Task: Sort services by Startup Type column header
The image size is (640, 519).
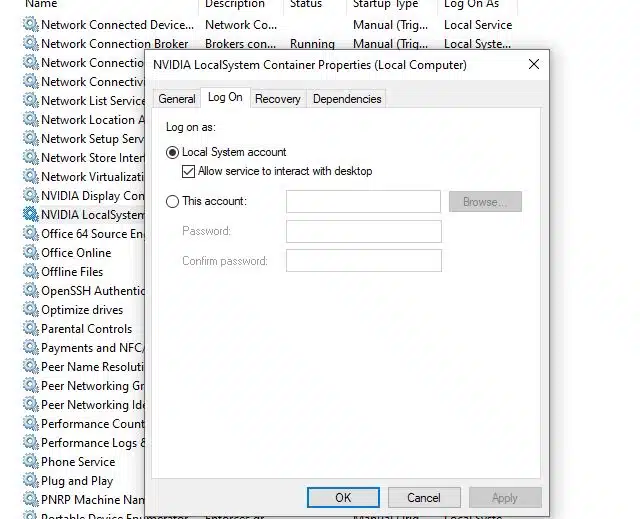Action: 385,4
